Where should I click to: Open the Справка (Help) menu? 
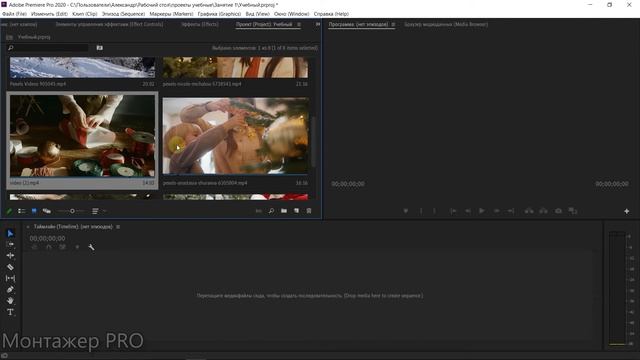click(331, 14)
